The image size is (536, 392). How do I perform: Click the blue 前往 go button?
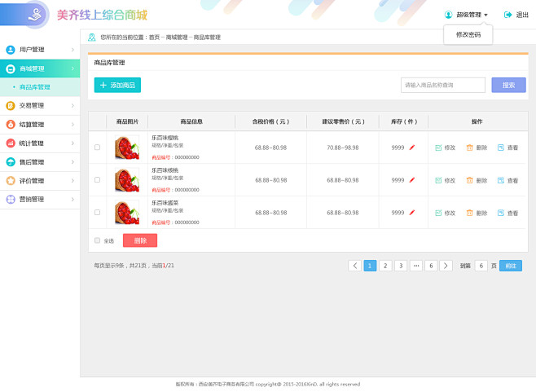[511, 266]
